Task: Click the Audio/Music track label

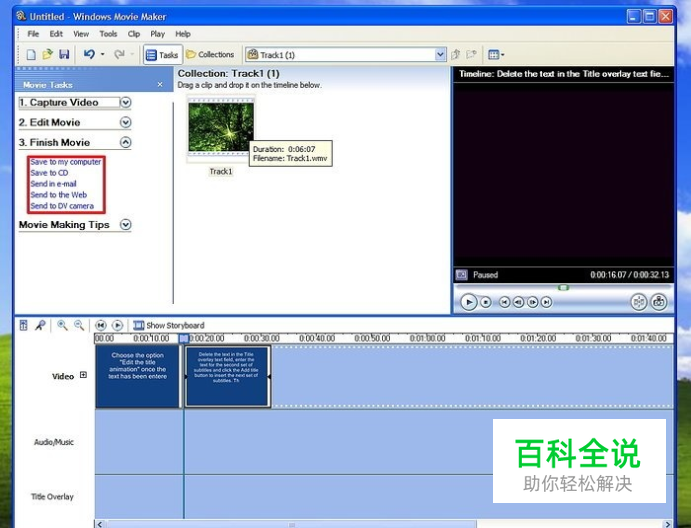Action: click(x=54, y=442)
